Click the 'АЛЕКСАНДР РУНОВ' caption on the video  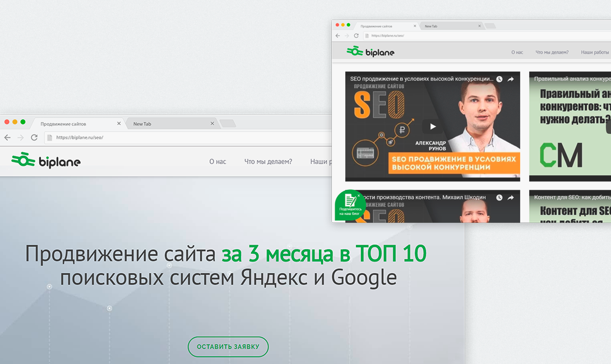pos(431,146)
